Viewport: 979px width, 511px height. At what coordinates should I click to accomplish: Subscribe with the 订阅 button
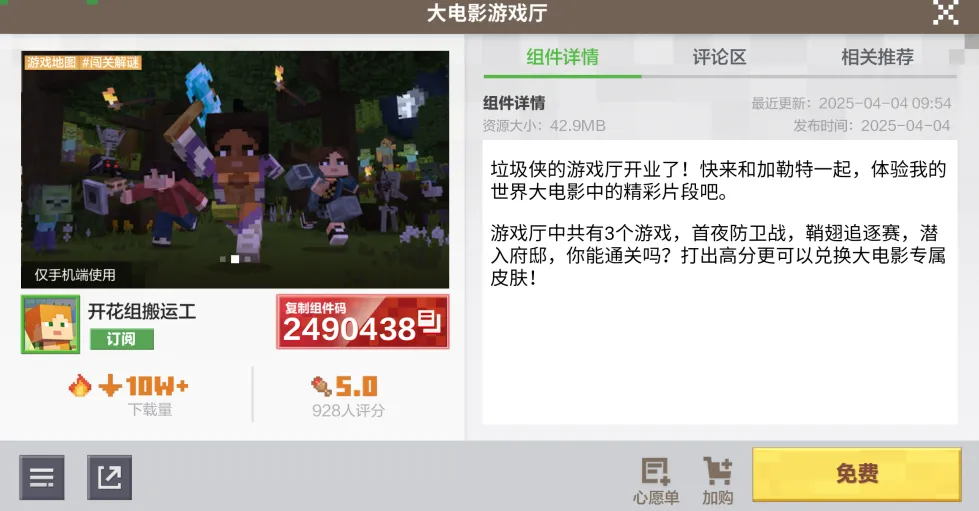(121, 339)
